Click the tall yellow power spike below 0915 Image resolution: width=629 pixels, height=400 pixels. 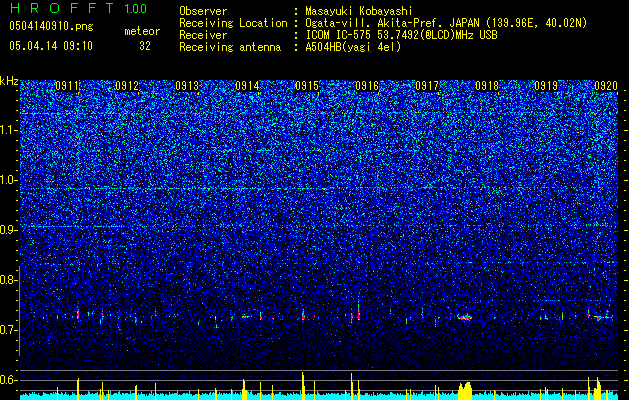(x=303, y=386)
